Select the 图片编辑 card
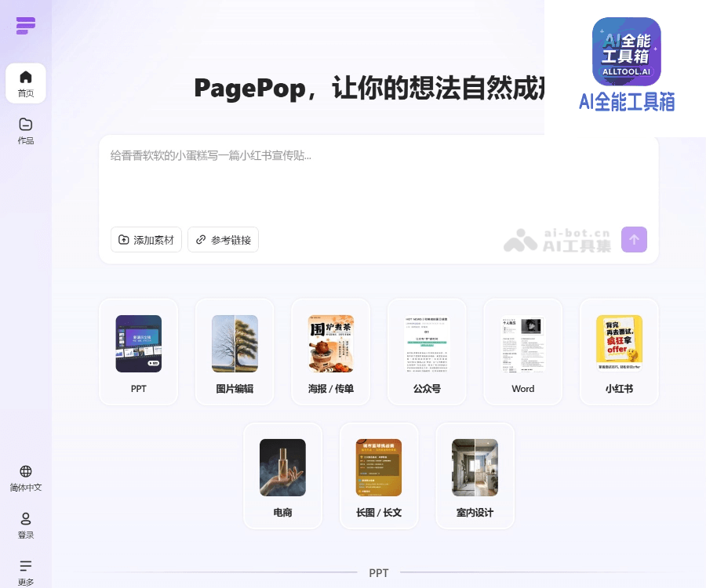This screenshot has height=588, width=706. click(x=235, y=352)
